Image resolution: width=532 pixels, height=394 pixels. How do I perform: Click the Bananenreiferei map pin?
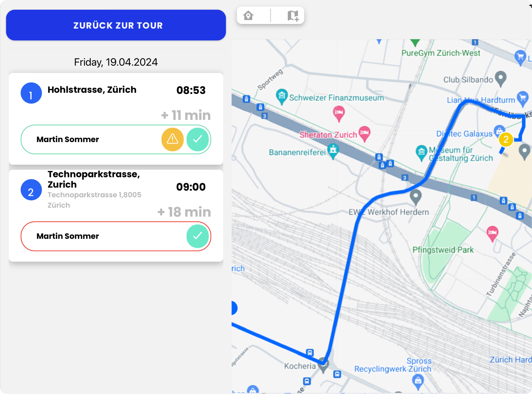click(x=333, y=150)
